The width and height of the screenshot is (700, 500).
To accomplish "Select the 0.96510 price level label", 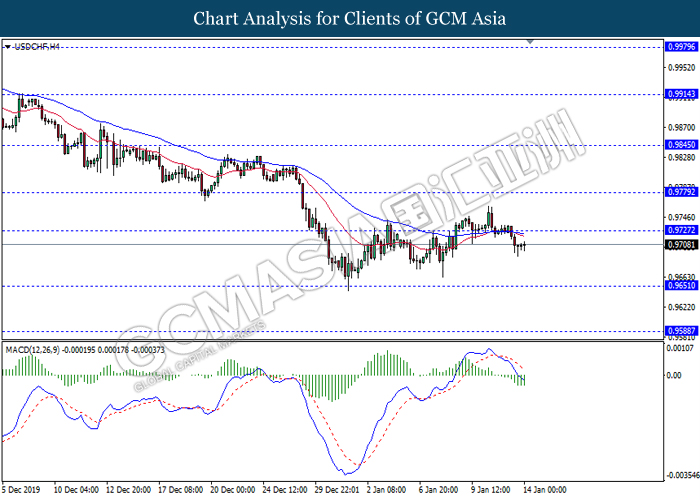I will pos(681,285).
